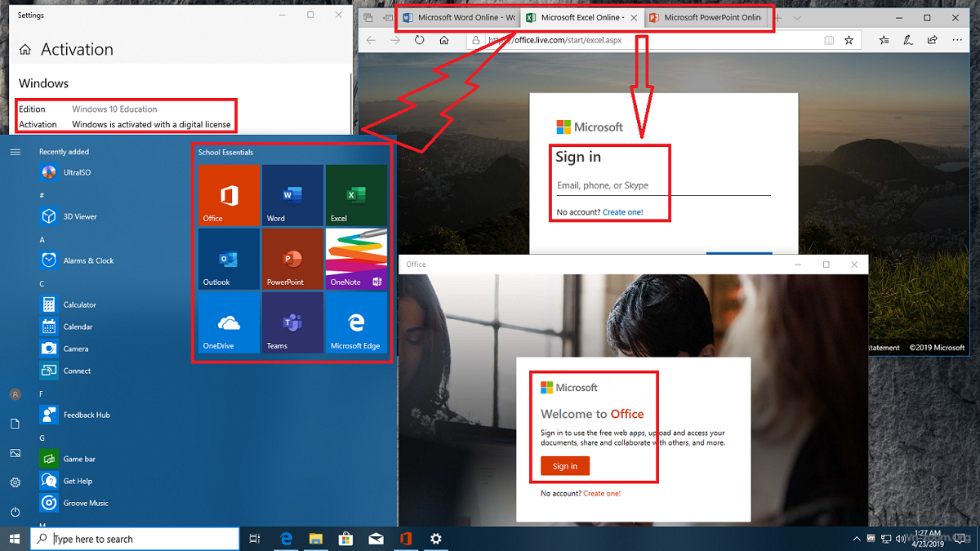This screenshot has height=551, width=980.
Task: Open Microsoft Store from the taskbar
Action: 345,539
